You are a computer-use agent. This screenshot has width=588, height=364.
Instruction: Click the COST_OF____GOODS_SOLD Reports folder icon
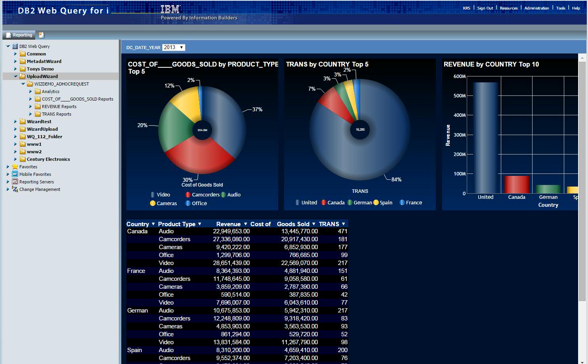point(38,99)
